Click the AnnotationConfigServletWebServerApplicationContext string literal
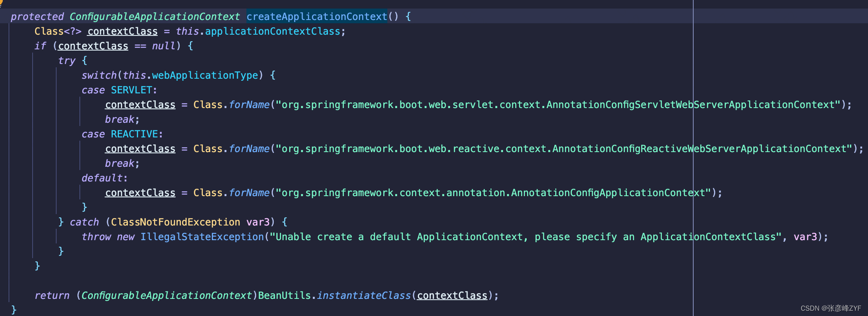Viewport: 868px width, 316px height. [558, 105]
